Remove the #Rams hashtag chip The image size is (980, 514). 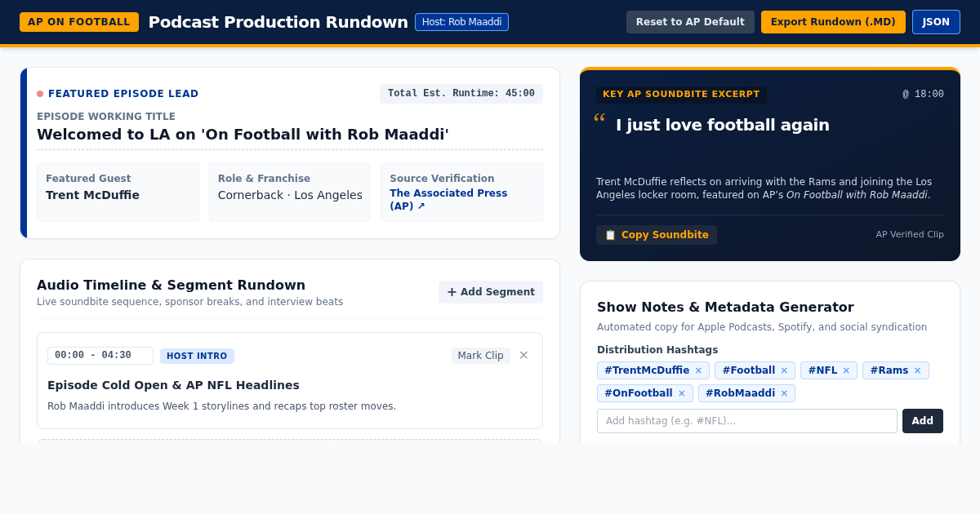[x=917, y=370]
